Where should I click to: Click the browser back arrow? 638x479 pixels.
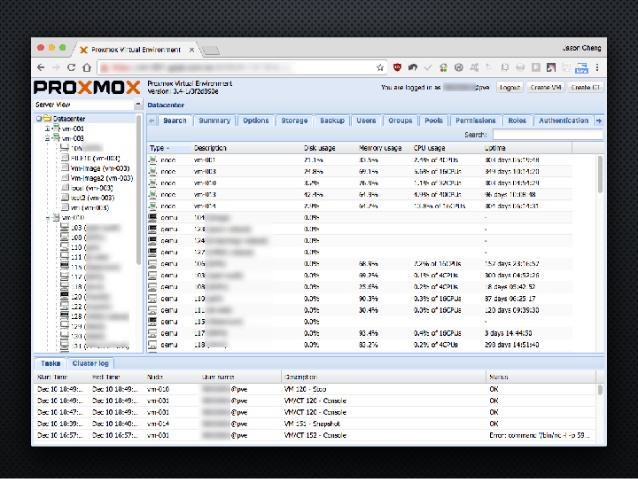(41, 68)
